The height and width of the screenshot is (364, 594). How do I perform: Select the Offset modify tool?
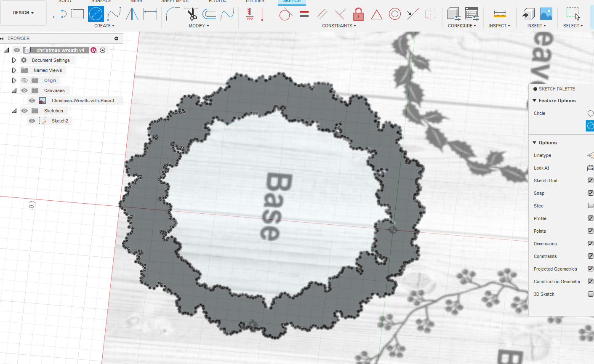(x=209, y=14)
